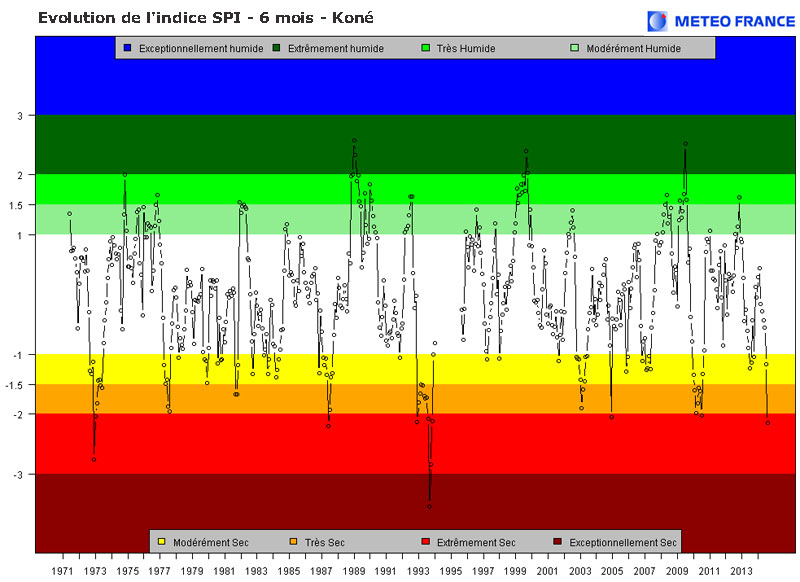Click the x-axis year 2003
This screenshot has width=800, height=582.
pyautogui.click(x=580, y=571)
